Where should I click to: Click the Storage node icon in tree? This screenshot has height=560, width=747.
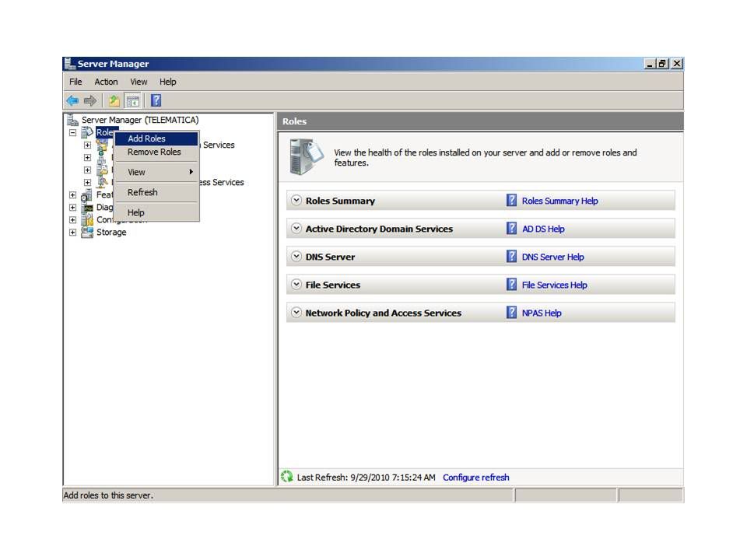(x=87, y=233)
